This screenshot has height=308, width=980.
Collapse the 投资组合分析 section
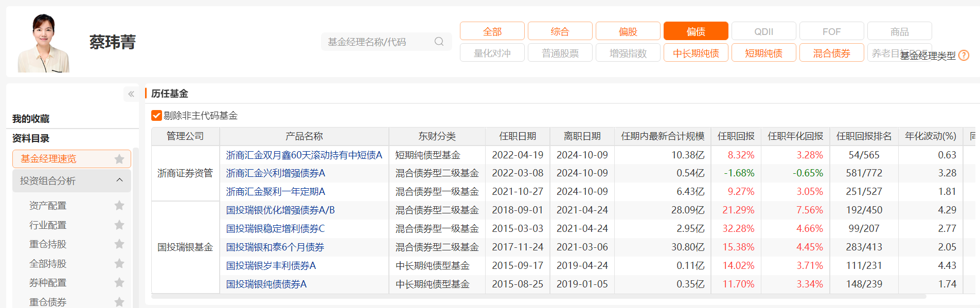click(x=119, y=180)
